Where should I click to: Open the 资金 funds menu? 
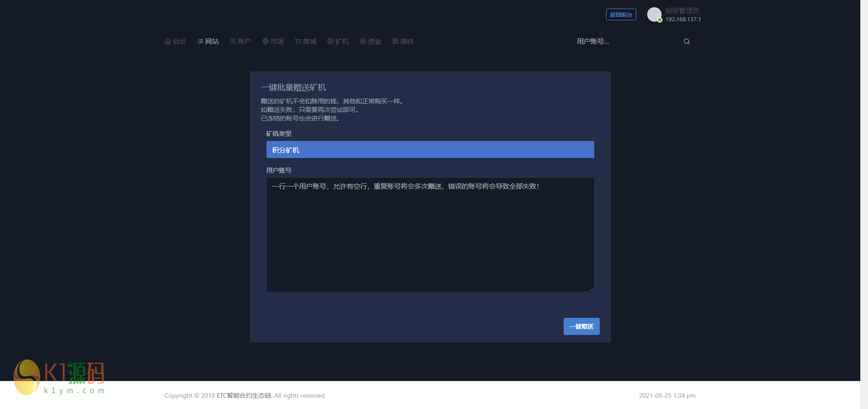click(x=371, y=42)
